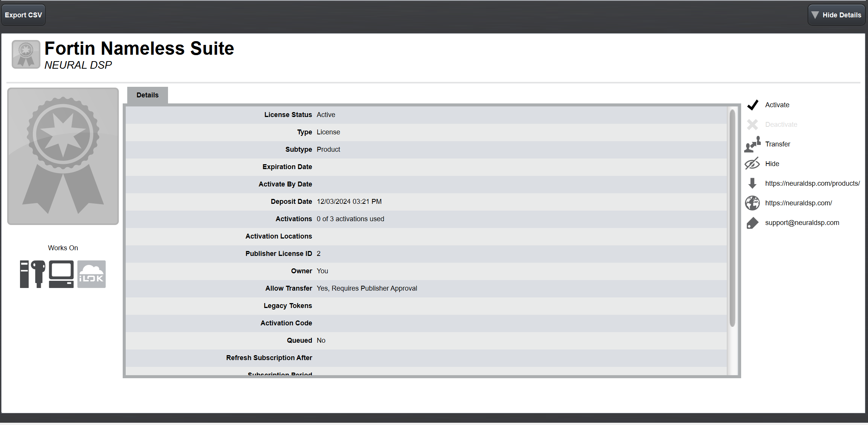868x425 pixels.
Task: Click the Legacy Tokens label
Action: coord(288,306)
